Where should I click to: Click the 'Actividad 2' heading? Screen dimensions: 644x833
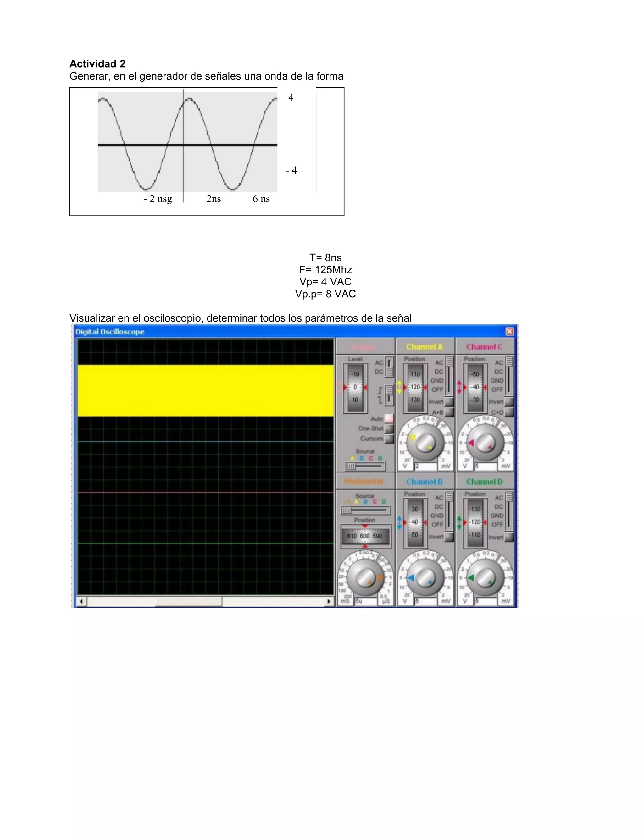(x=97, y=64)
